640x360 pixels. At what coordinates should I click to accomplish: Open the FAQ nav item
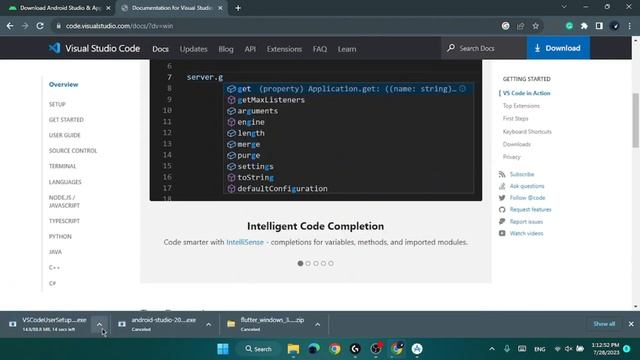[320, 49]
